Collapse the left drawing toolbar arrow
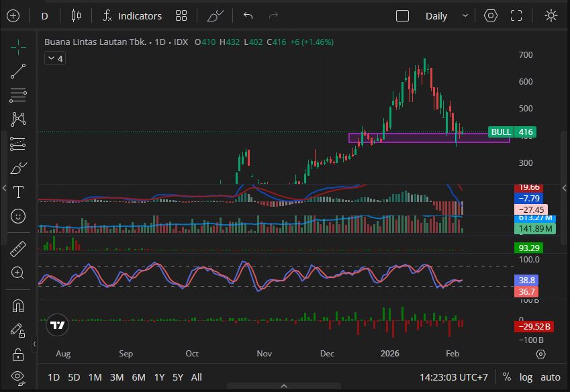This screenshot has width=570, height=392. pos(34,343)
